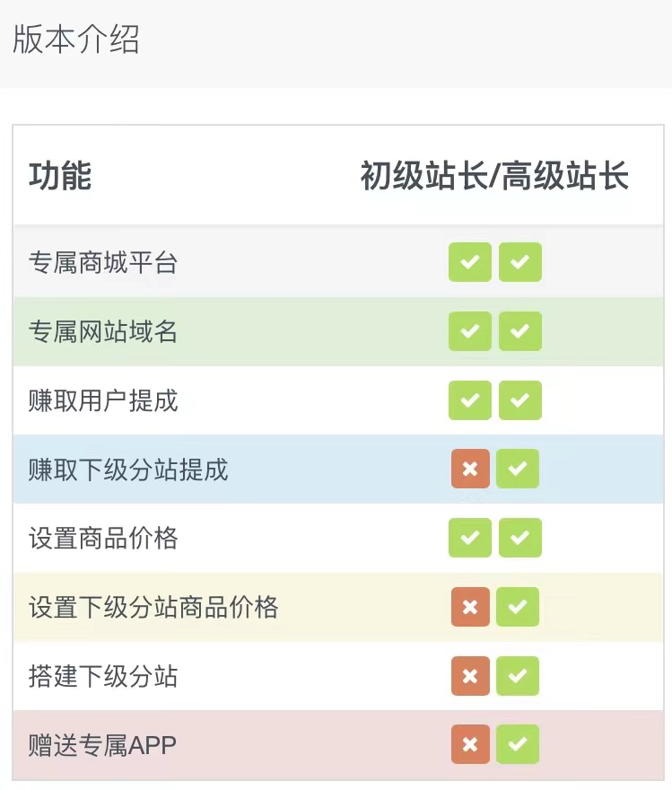Select the 赚取用户提成 row label
Image resolution: width=672 pixels, height=790 pixels.
(x=103, y=400)
